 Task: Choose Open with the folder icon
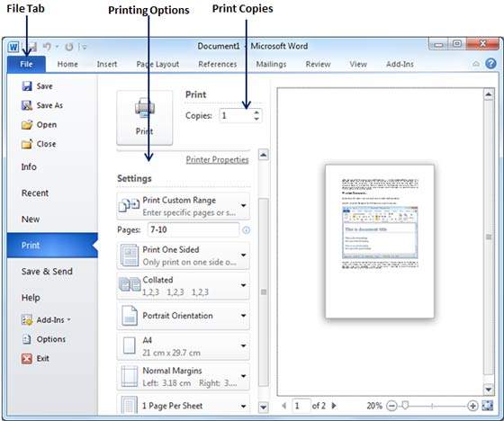pyautogui.click(x=39, y=125)
